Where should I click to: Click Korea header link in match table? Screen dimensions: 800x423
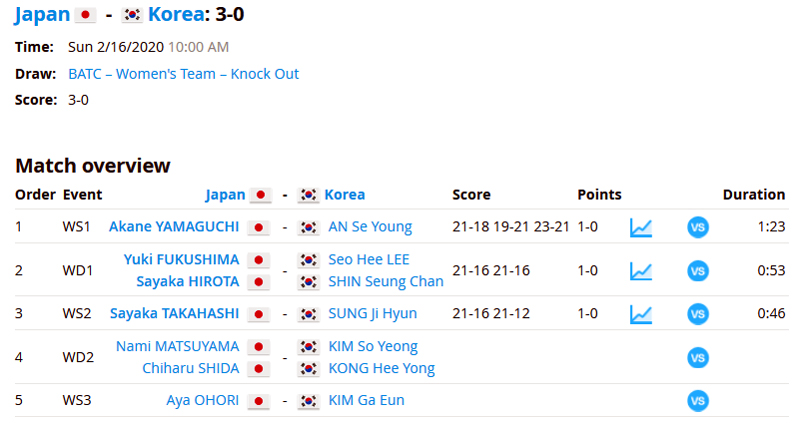point(344,195)
